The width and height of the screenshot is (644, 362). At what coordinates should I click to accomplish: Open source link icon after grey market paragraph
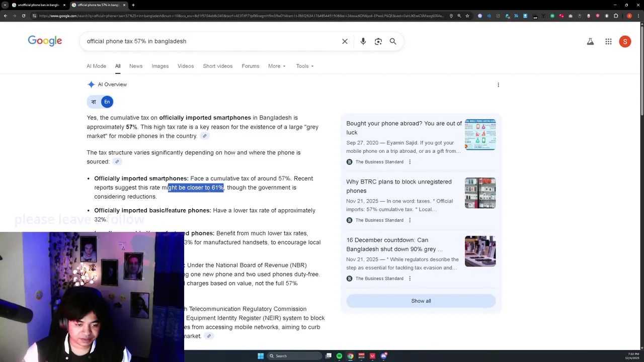tap(204, 136)
